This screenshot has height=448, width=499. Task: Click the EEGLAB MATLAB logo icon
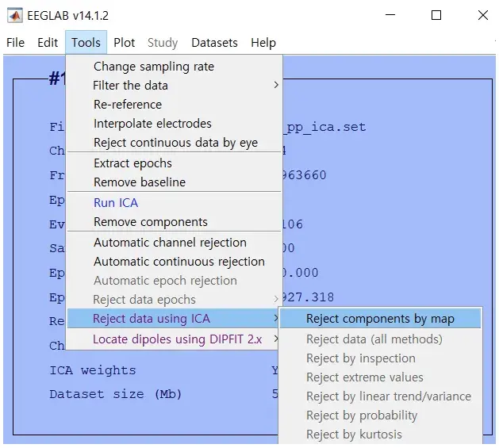point(14,15)
